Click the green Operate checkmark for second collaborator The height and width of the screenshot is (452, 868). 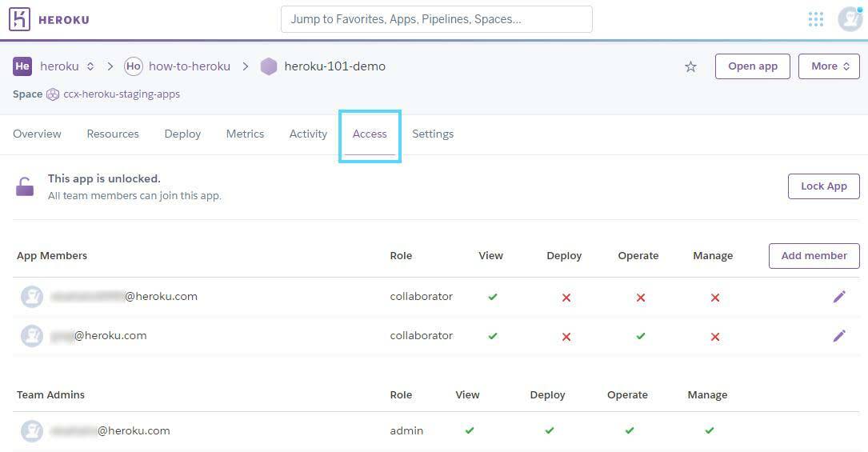(641, 336)
